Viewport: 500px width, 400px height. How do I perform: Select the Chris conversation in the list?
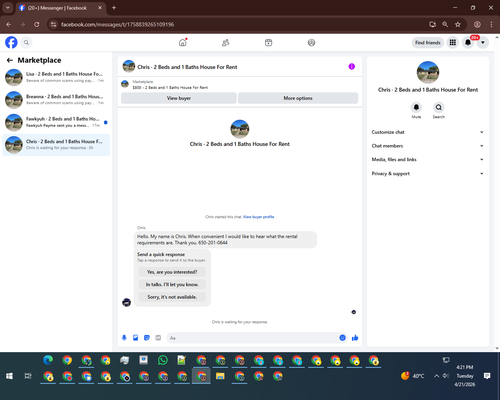pos(56,145)
